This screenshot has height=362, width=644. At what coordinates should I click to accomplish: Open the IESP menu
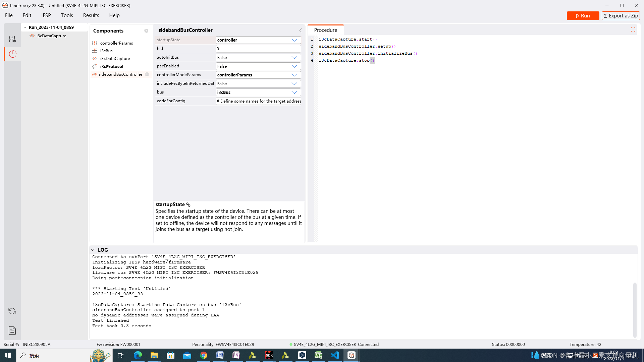tap(46, 15)
